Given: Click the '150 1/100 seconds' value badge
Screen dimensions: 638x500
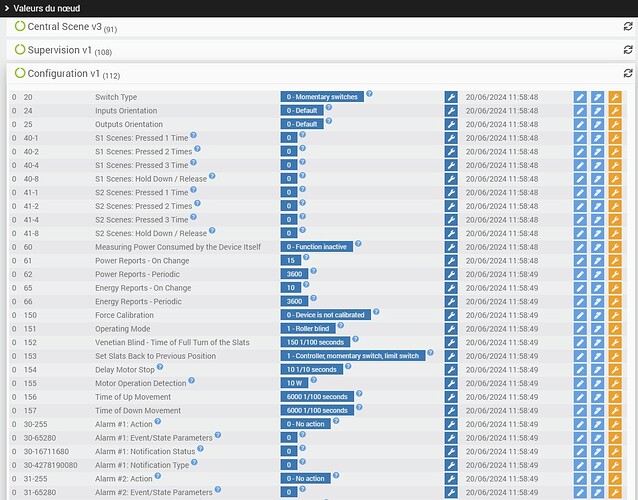Looking at the screenshot, I should coord(315,343).
